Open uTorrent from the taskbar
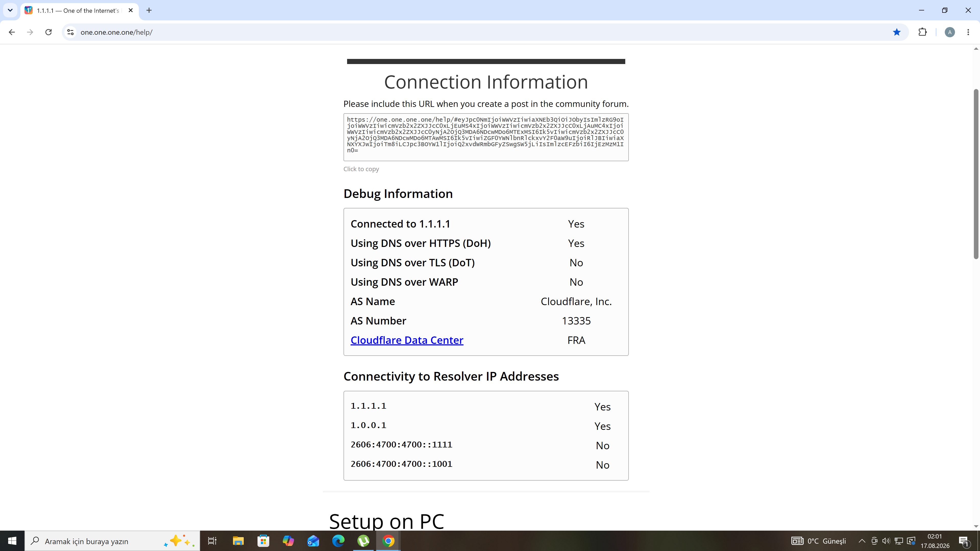The height and width of the screenshot is (551, 980). [x=363, y=541]
